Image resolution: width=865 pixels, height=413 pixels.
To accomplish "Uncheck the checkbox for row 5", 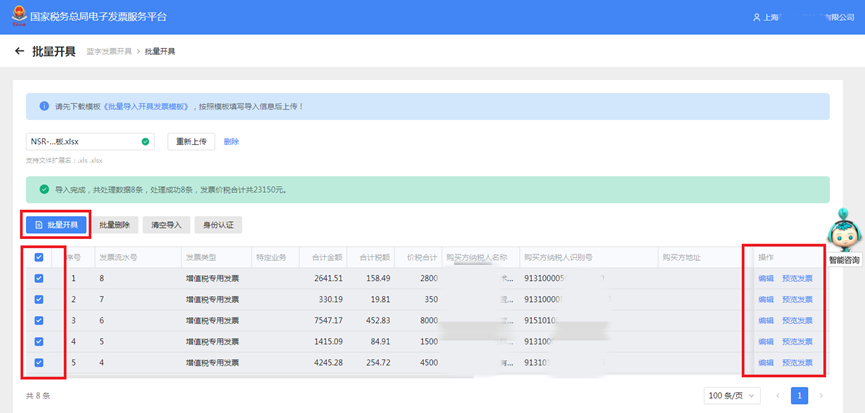I will (39, 362).
